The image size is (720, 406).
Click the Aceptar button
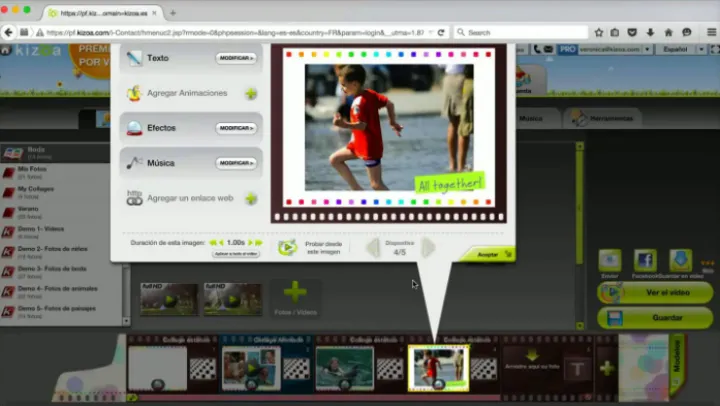click(x=489, y=254)
